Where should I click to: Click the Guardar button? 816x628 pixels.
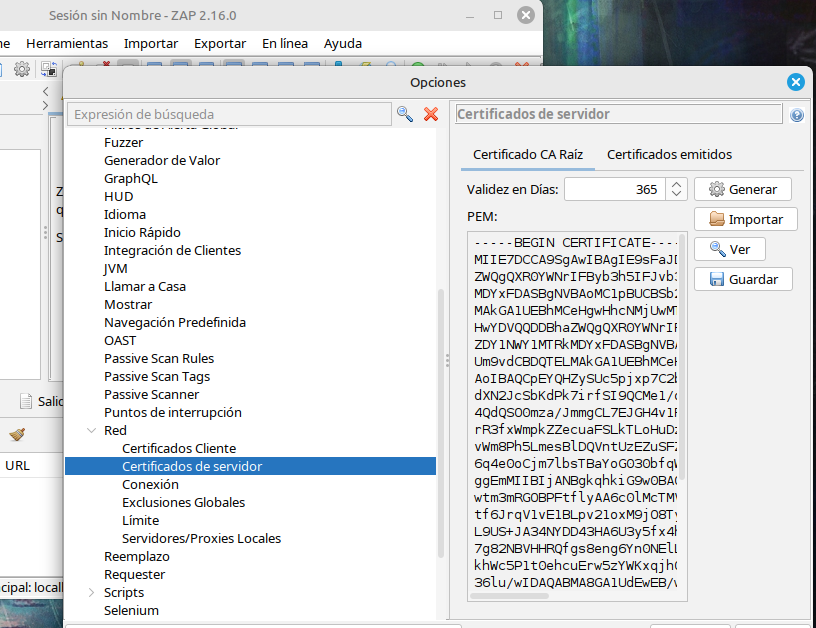(x=743, y=279)
